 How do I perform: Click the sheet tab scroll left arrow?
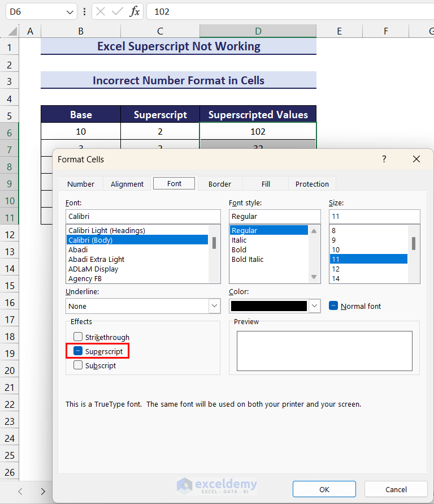coord(20,491)
